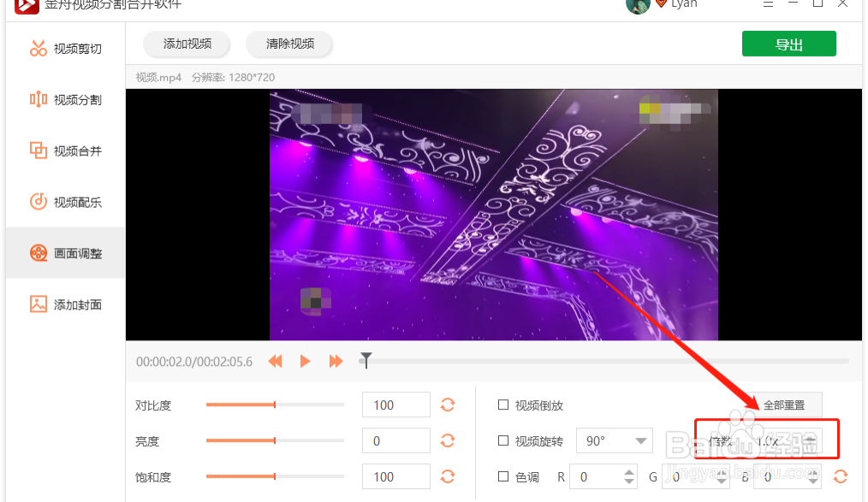This screenshot has width=868, height=502.
Task: Click the scissors icon for video cutting
Action: click(x=39, y=49)
